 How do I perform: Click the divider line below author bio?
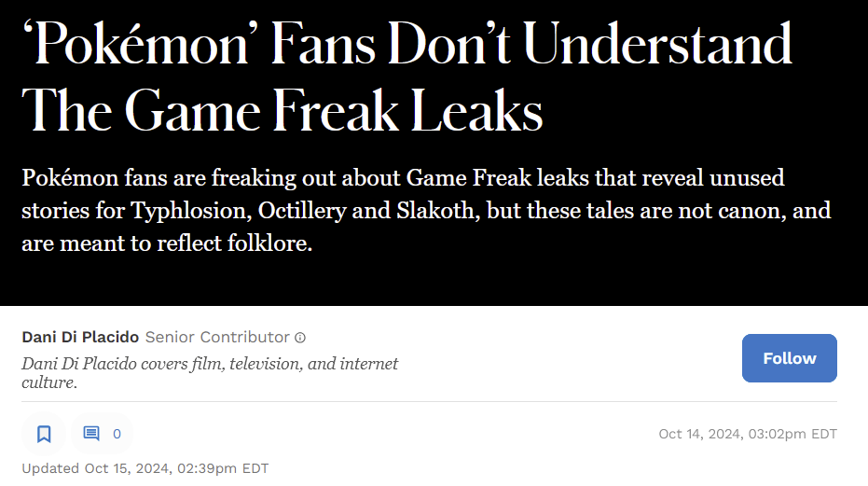click(429, 402)
